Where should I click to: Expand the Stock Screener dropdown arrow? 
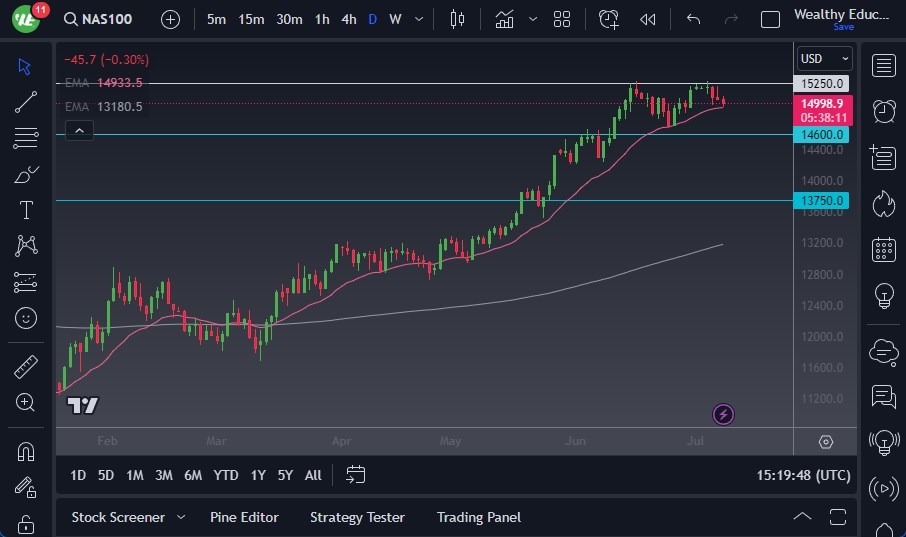coord(181,517)
